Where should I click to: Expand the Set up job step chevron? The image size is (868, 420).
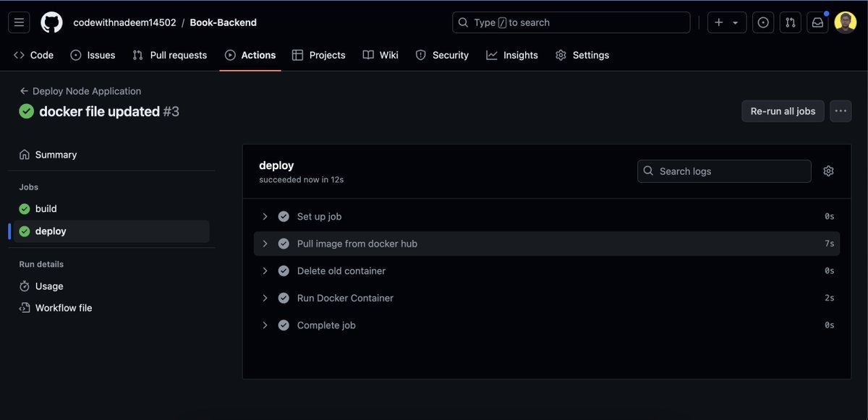[265, 216]
